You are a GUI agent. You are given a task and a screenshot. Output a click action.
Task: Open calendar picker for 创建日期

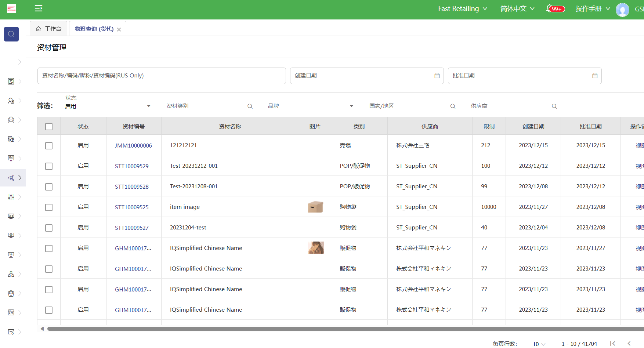click(x=437, y=76)
